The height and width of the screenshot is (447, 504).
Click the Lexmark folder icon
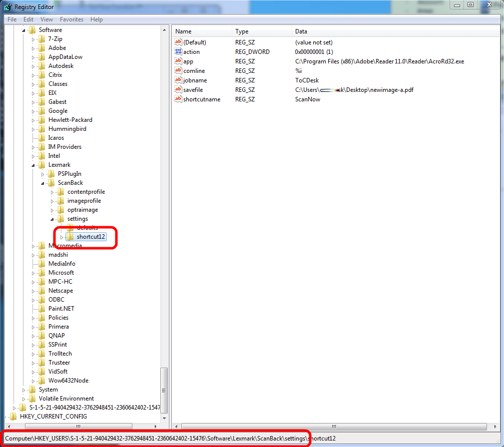42,165
